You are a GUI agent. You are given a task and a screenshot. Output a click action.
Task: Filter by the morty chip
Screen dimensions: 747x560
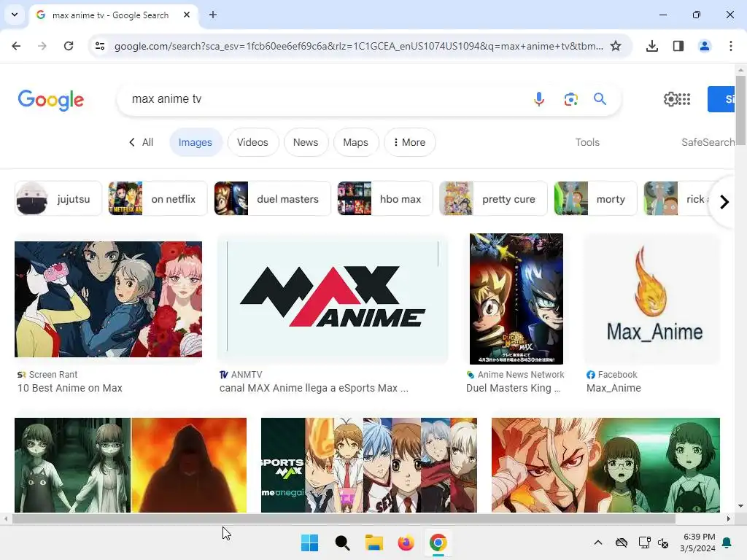coord(595,199)
